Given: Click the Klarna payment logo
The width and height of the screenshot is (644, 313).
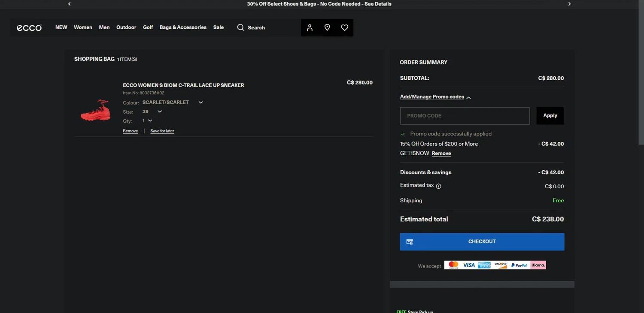Looking at the screenshot, I should [538, 265].
